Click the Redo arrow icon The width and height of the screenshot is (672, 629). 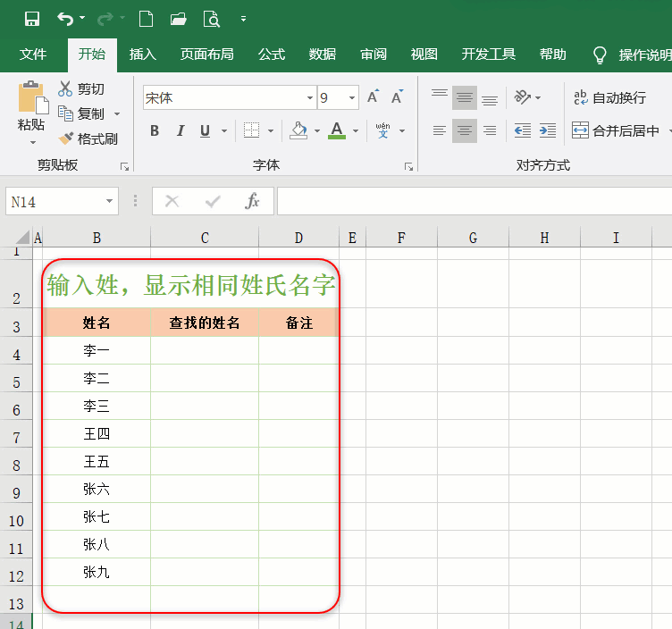click(105, 19)
